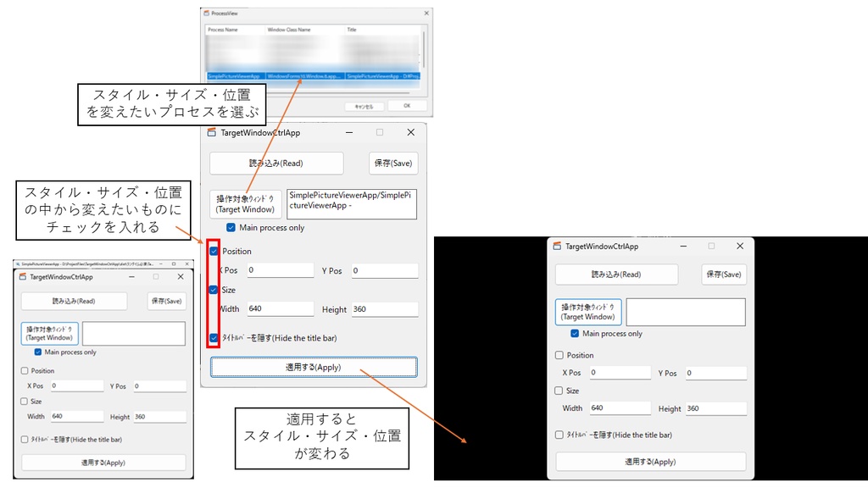This screenshot has height=488, width=868.
Task: Minimize the center TargetWindowCtrlApp window
Action: (x=349, y=132)
